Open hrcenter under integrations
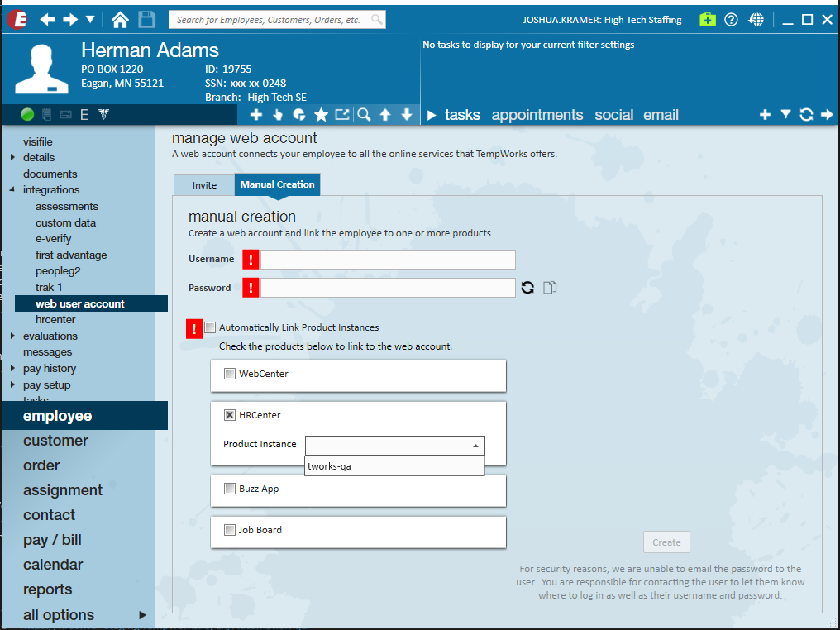Screen dimensions: 840x630 55,319
